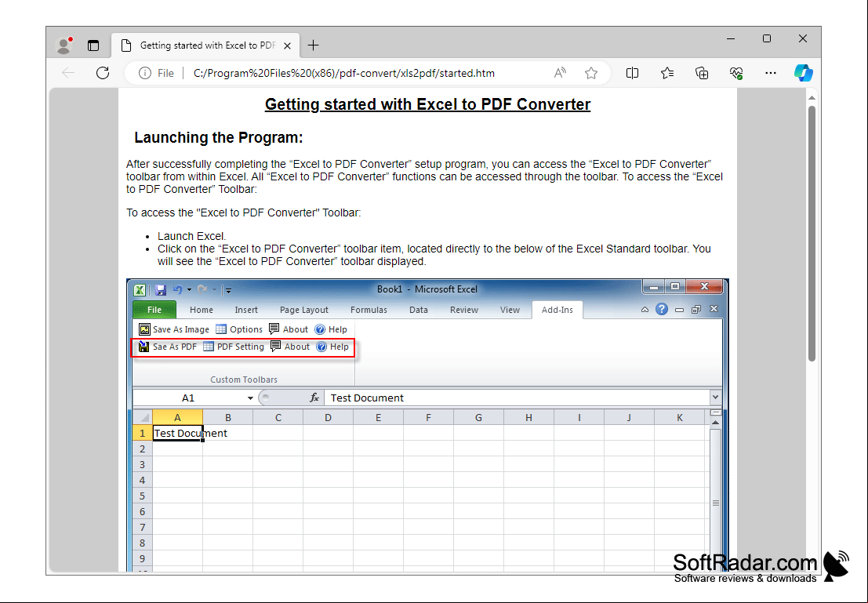The image size is (868, 603).
Task: Click the page scrollbar thumb
Action: point(812,233)
